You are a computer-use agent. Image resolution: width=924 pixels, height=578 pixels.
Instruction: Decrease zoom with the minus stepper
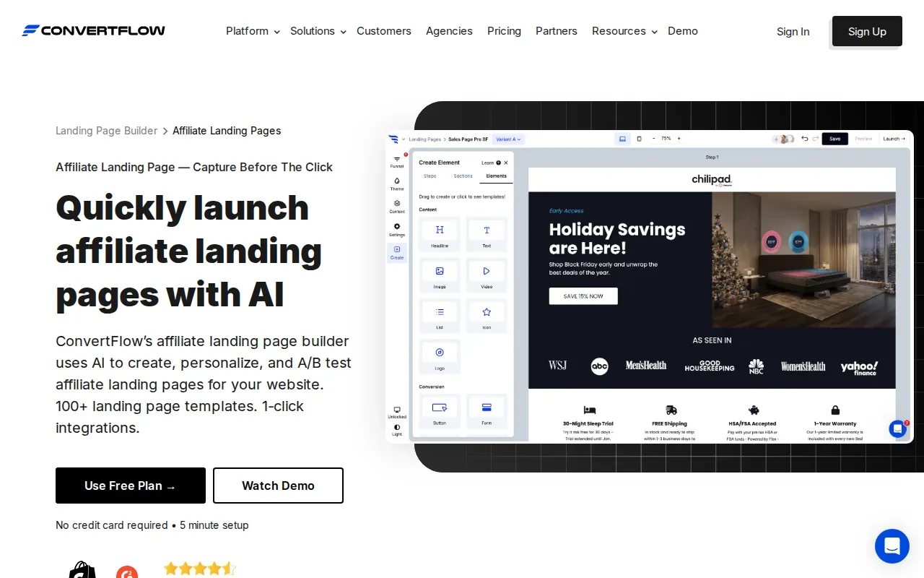coord(654,139)
